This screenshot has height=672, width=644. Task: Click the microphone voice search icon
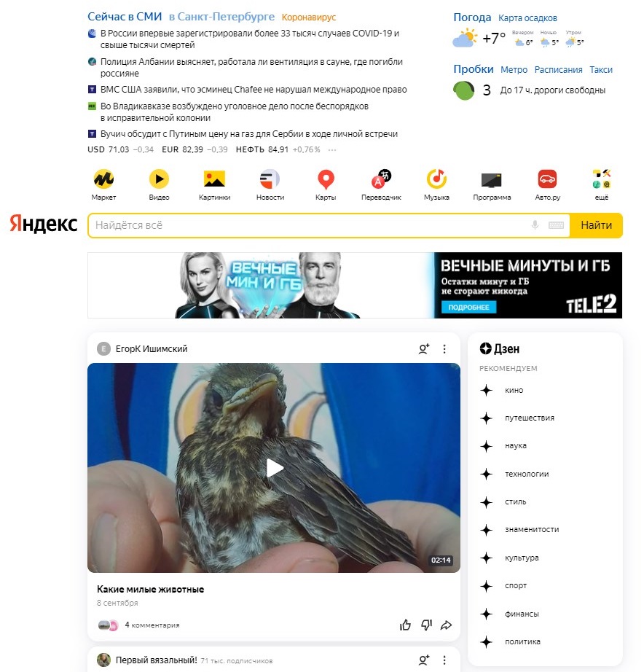pos(535,225)
